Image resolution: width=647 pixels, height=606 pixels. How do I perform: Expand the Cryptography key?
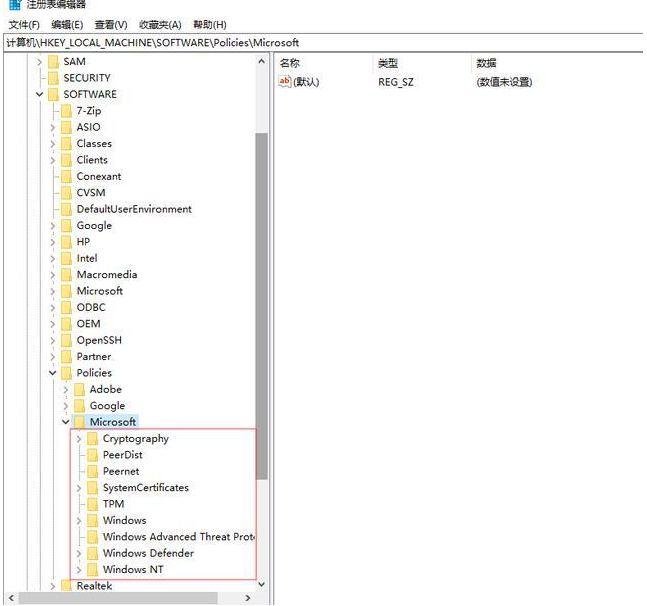79,439
